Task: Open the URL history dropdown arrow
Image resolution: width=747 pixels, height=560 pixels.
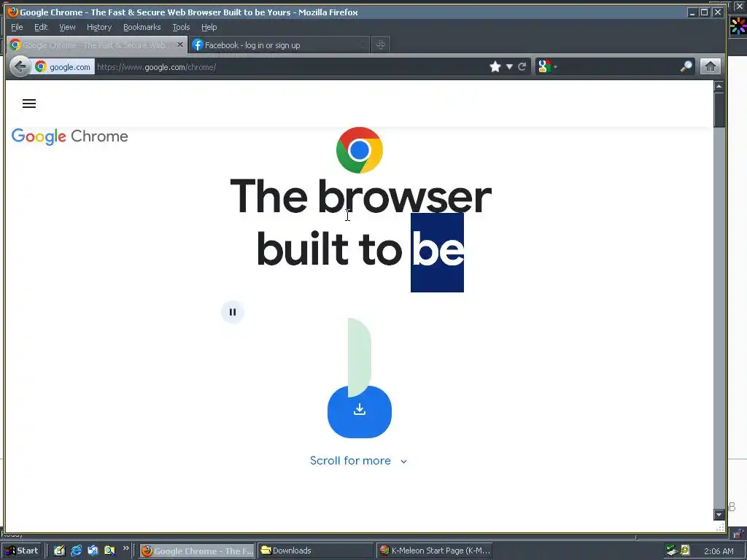Action: pos(509,66)
